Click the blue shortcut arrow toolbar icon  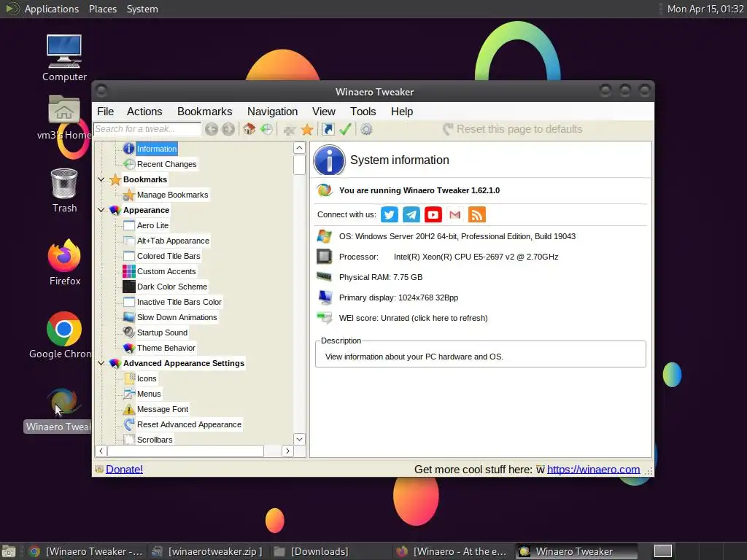(x=328, y=129)
